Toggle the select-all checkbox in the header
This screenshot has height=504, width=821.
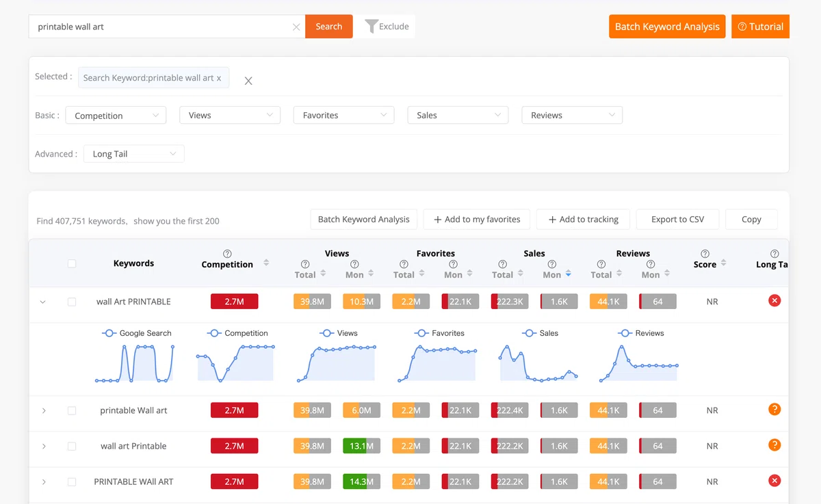(x=72, y=263)
